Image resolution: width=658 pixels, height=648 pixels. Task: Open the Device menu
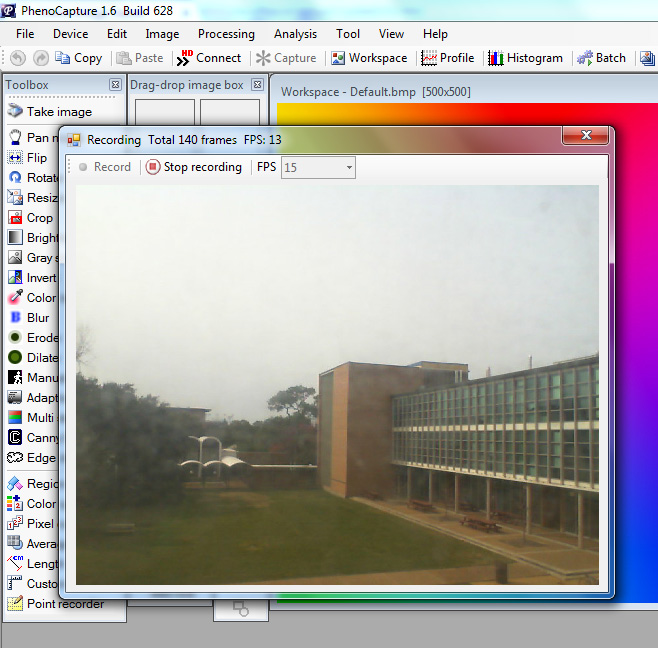tap(70, 34)
